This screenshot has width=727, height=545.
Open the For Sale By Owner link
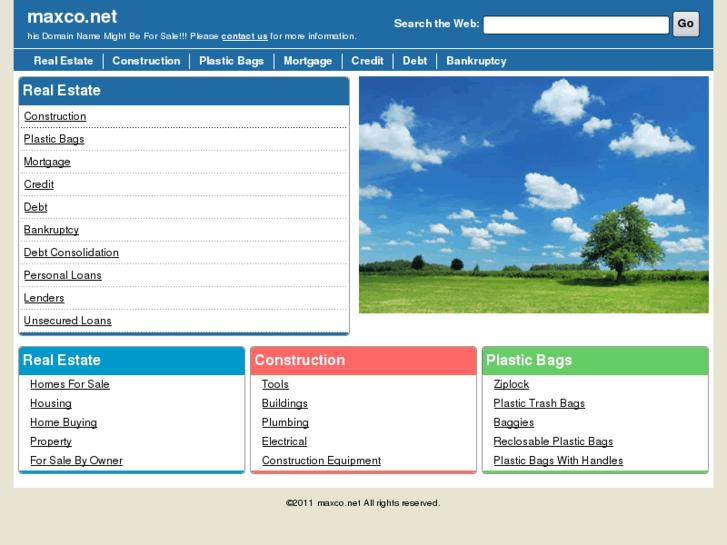[77, 461]
